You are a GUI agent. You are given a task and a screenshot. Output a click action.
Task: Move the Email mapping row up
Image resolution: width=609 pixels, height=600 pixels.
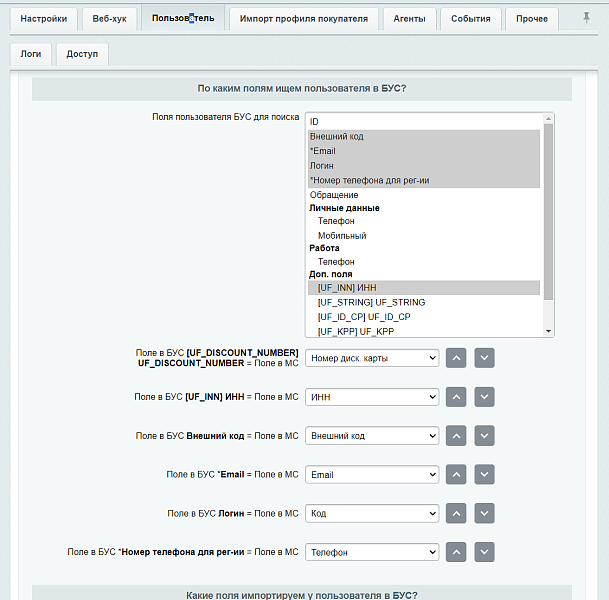coord(456,475)
